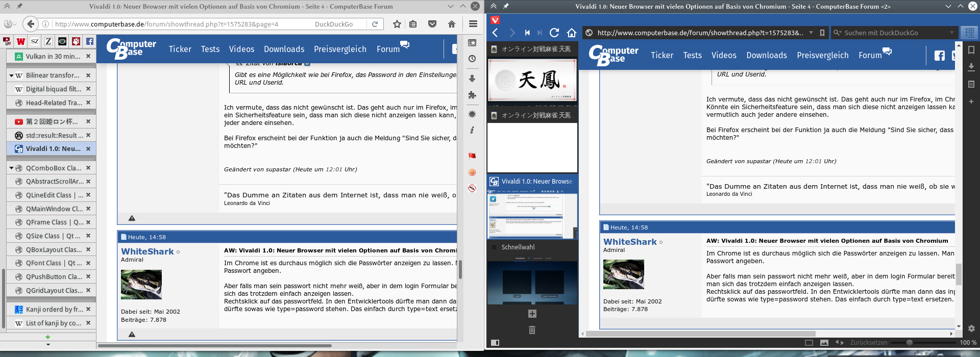The width and height of the screenshot is (980, 357).
Task: Click the WhiteShark username in Firefox
Action: click(x=148, y=251)
